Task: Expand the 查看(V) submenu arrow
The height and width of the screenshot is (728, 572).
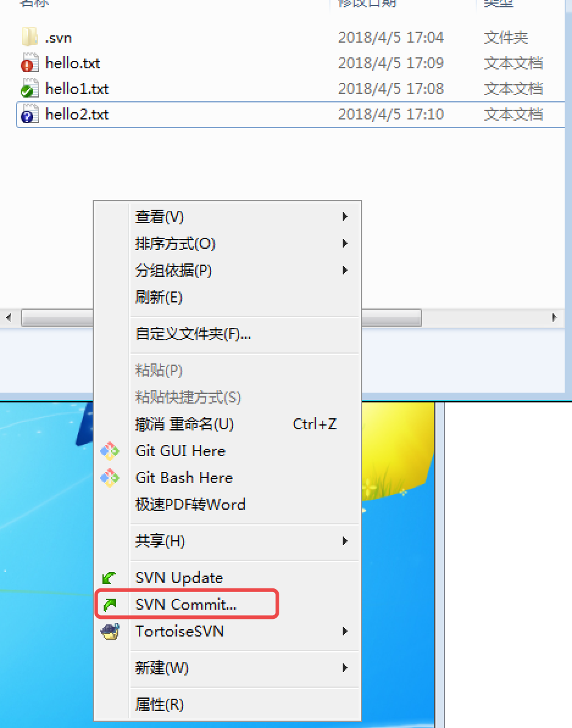Action: (345, 216)
